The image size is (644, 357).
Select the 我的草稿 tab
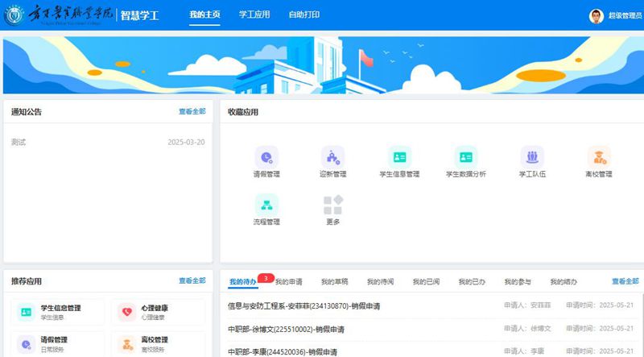pos(334,282)
